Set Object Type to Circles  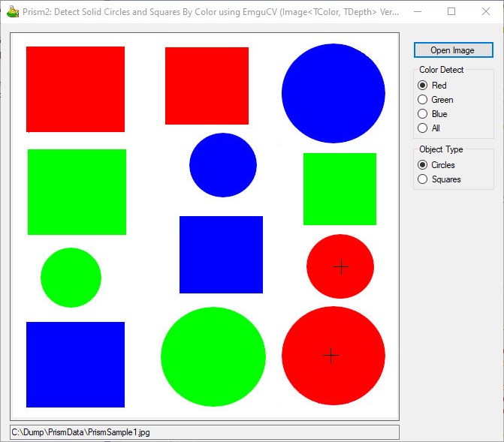click(423, 165)
